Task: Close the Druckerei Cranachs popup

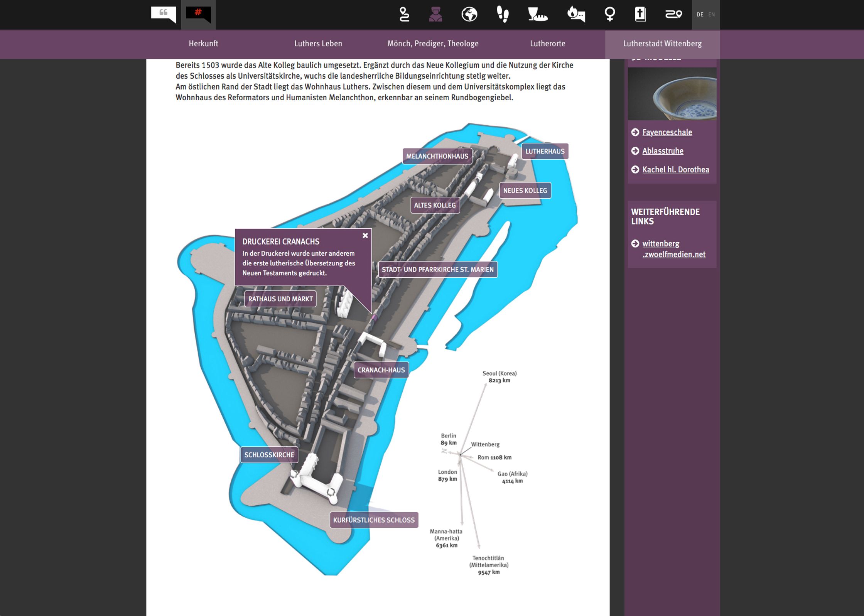Action: tap(365, 236)
